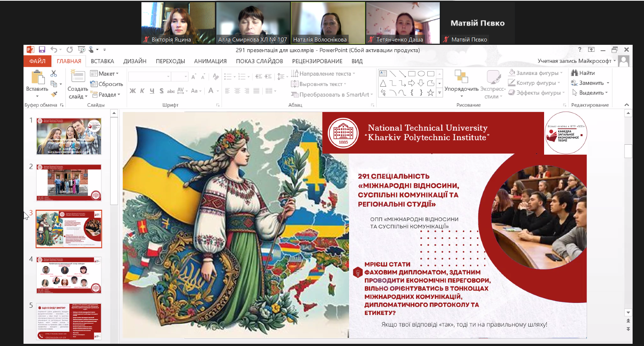Click the Найти binoculars button
The height and width of the screenshot is (346, 644).
583,73
